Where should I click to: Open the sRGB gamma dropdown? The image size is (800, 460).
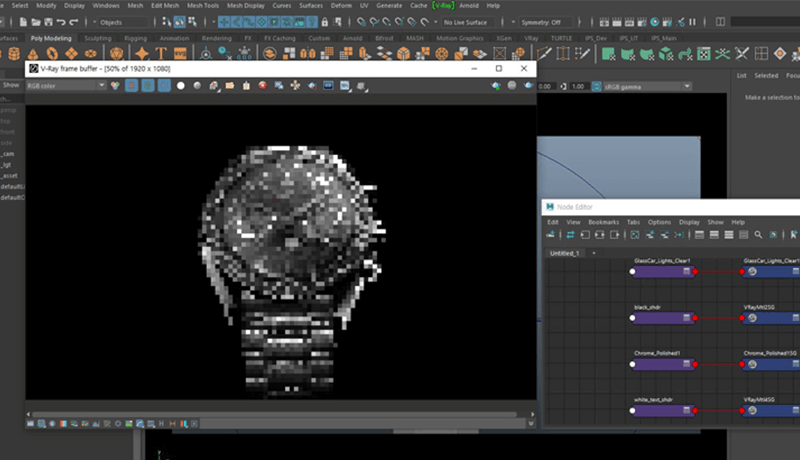pos(647,87)
